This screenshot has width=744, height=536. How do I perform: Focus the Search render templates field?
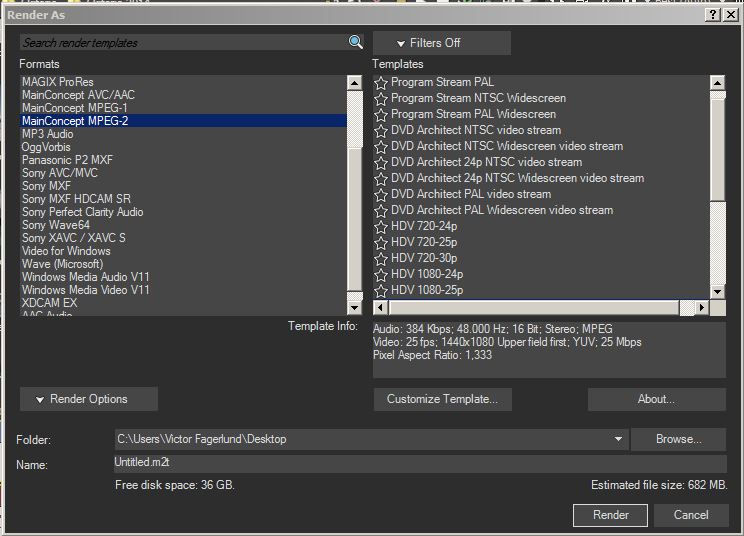[x=184, y=43]
